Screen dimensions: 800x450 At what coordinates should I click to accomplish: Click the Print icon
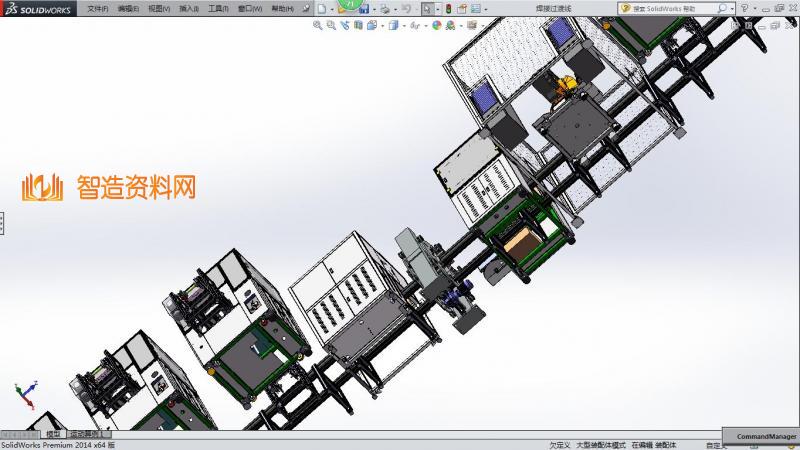pos(385,8)
